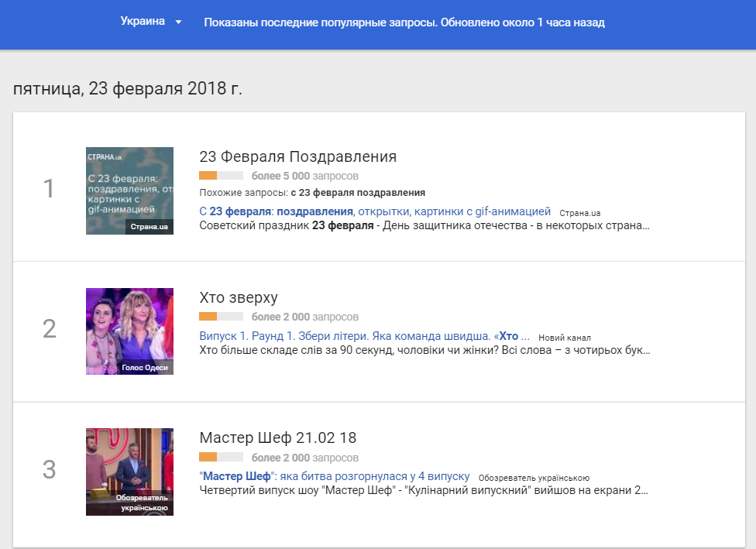Click rank number 1 of the top trend
This screenshot has width=756, height=549.
(49, 189)
